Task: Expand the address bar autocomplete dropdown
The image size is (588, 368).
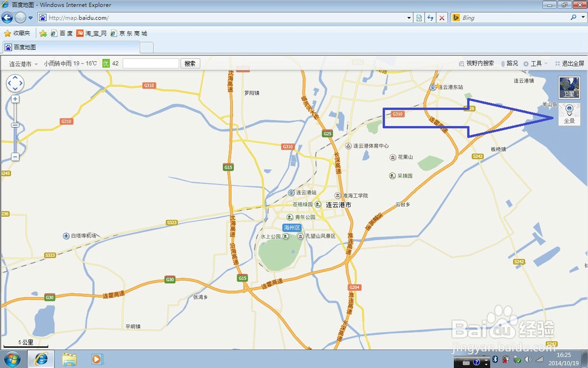Action: tap(409, 18)
